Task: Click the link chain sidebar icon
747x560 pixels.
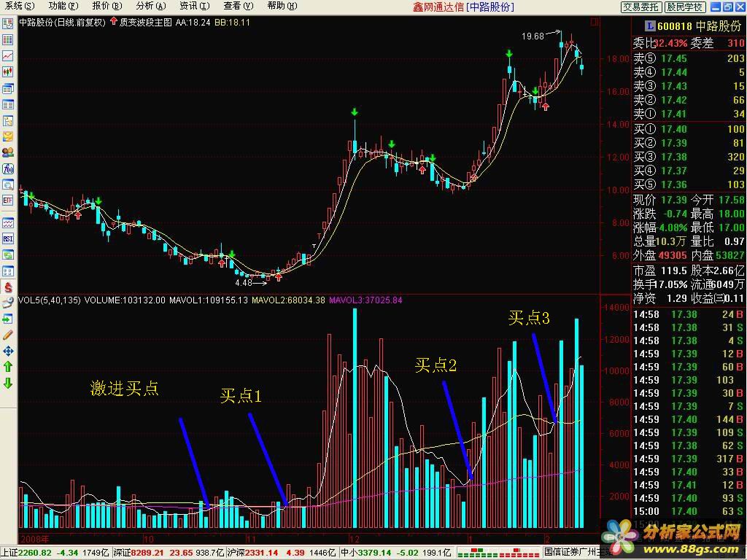Action: click(x=7, y=303)
